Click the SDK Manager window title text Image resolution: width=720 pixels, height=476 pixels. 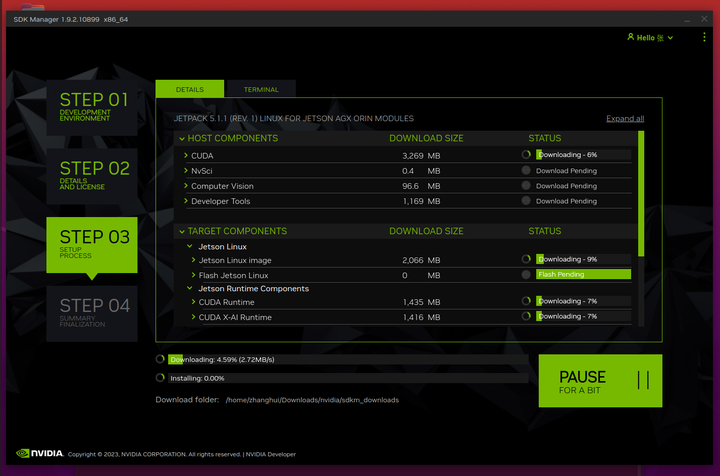(71, 19)
